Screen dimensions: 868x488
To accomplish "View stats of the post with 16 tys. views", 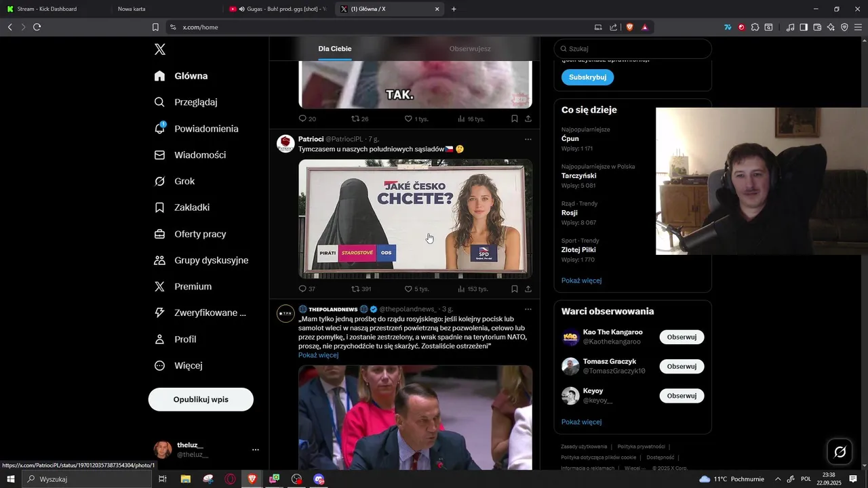I will tap(471, 119).
